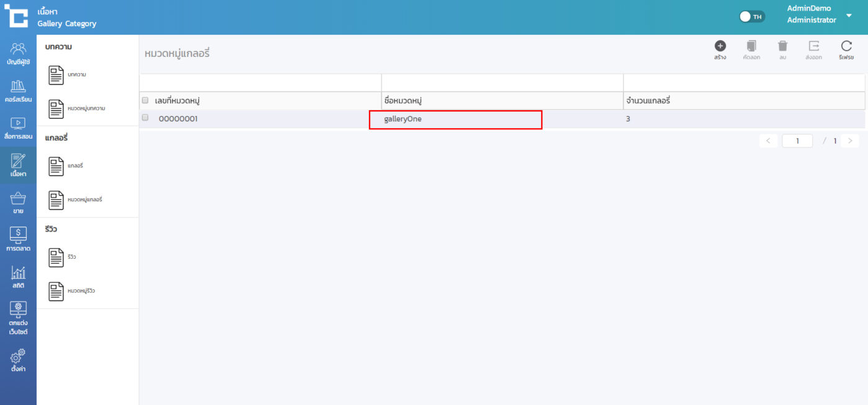Go to next page arrow in pagination
Screen dimensions: 868x405
pos(850,141)
